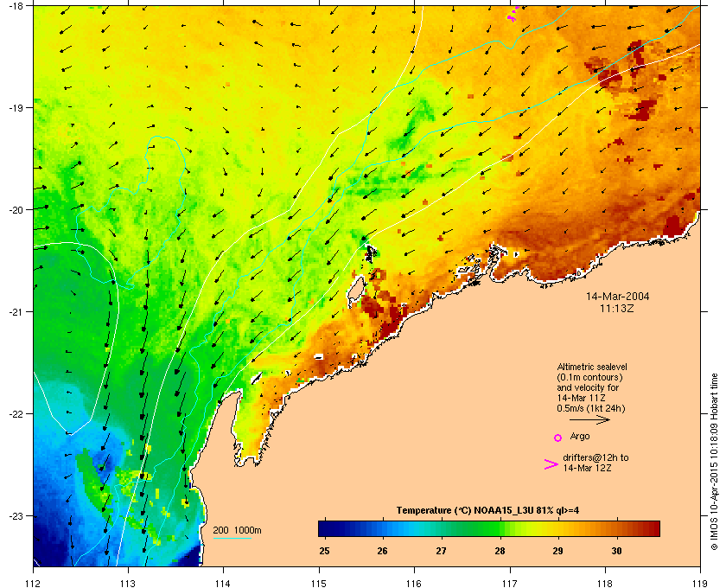Screen dimensions: 726x588
Task: Click the 113 longitude axis label
Action: pyautogui.click(x=128, y=583)
